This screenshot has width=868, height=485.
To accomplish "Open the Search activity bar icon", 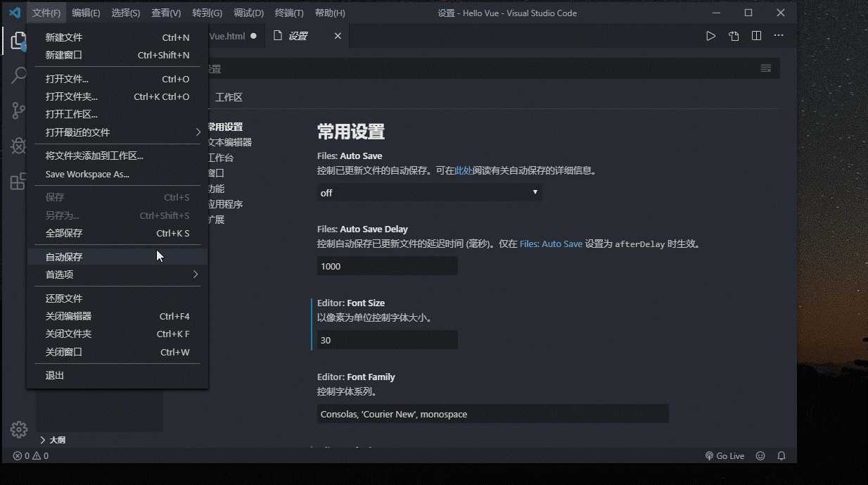I will (18, 75).
